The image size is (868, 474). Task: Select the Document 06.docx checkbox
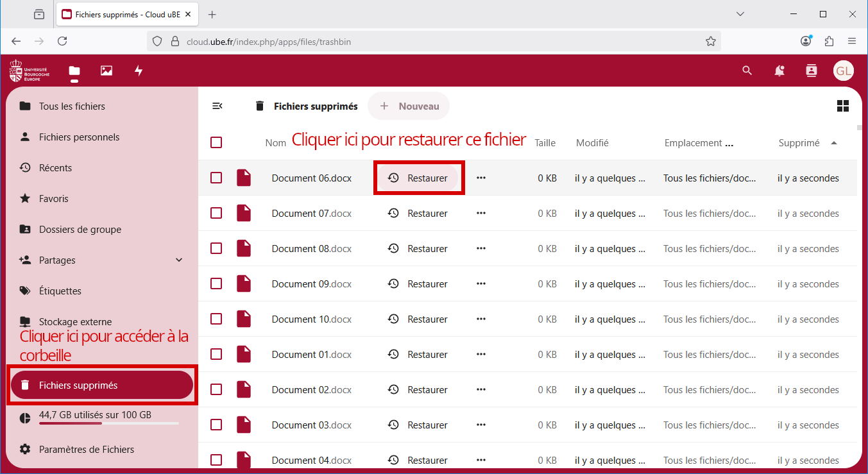(x=216, y=178)
